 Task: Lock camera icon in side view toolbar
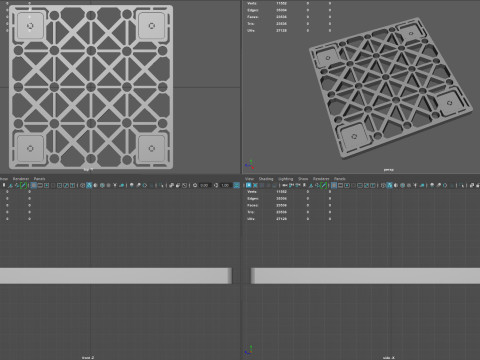click(292, 185)
